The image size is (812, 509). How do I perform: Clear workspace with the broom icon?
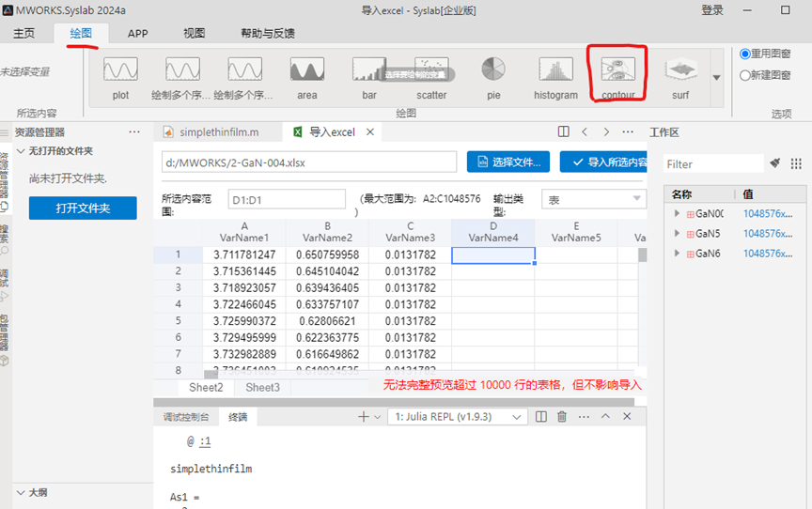tap(775, 163)
